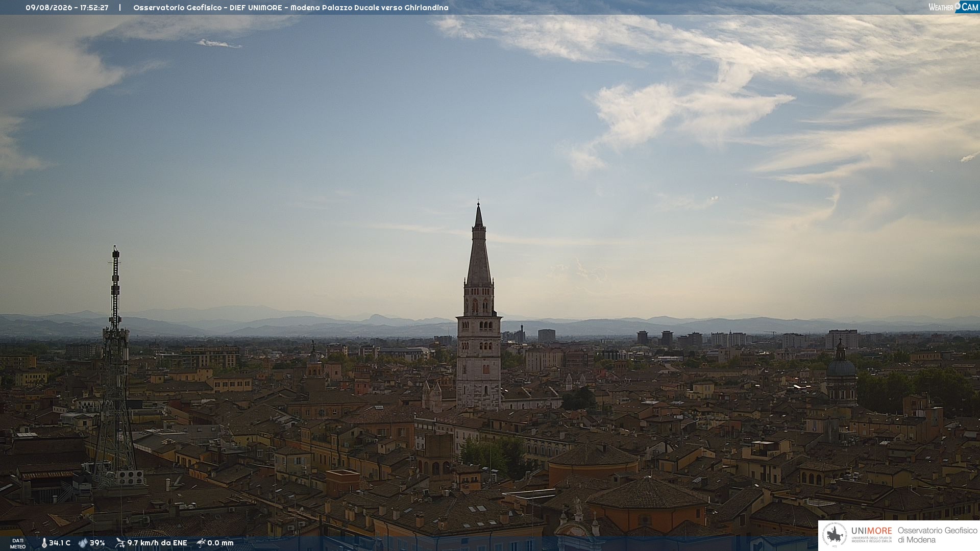Click the humidity droplets icon beside 39%
The height and width of the screenshot is (551, 980).
tap(83, 543)
